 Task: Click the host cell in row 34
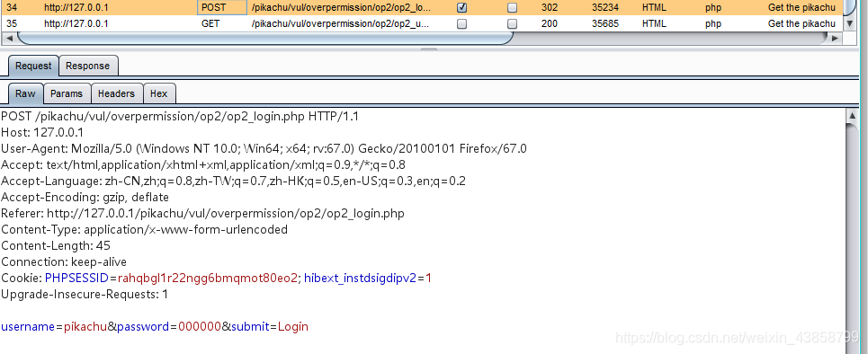point(76,8)
